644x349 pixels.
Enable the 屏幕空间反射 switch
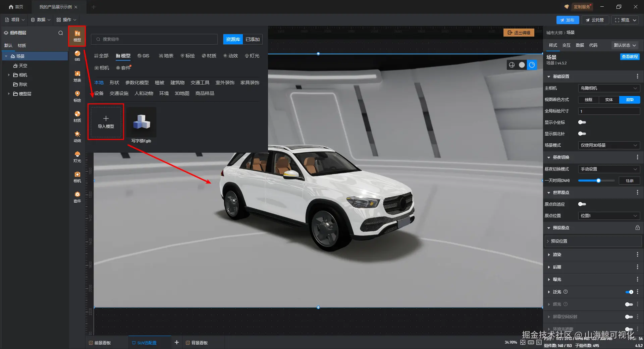(x=629, y=317)
